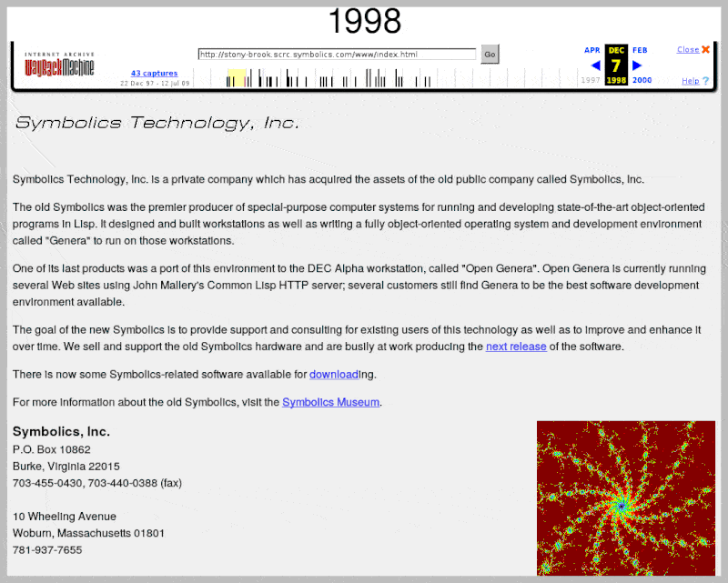Click the DEC month label
The width and height of the screenshot is (728, 583).
coord(616,50)
